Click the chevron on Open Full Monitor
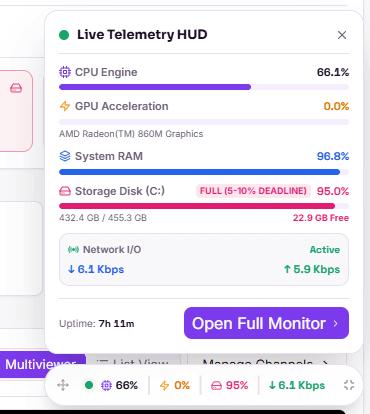Viewport: 370px width, 414px height. click(x=336, y=323)
